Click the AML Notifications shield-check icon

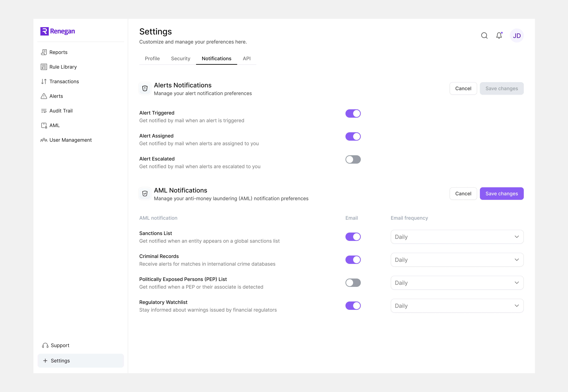click(x=145, y=194)
